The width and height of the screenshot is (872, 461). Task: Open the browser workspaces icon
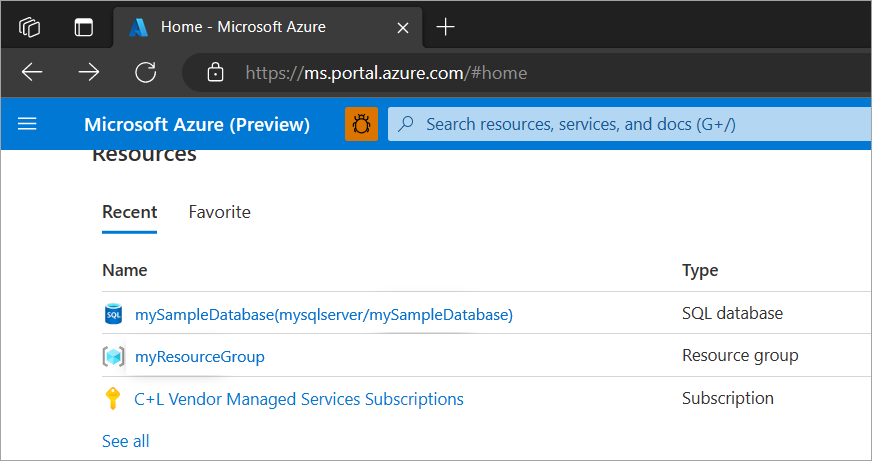[29, 27]
